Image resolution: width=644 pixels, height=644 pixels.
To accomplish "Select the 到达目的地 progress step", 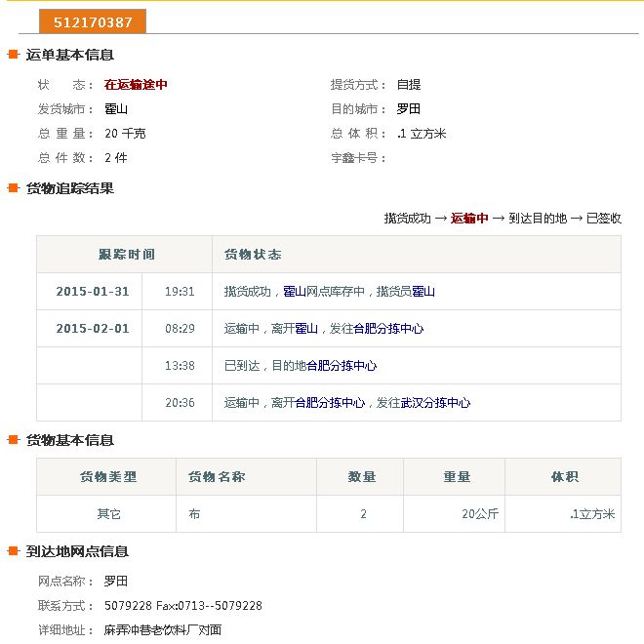I will point(537,219).
